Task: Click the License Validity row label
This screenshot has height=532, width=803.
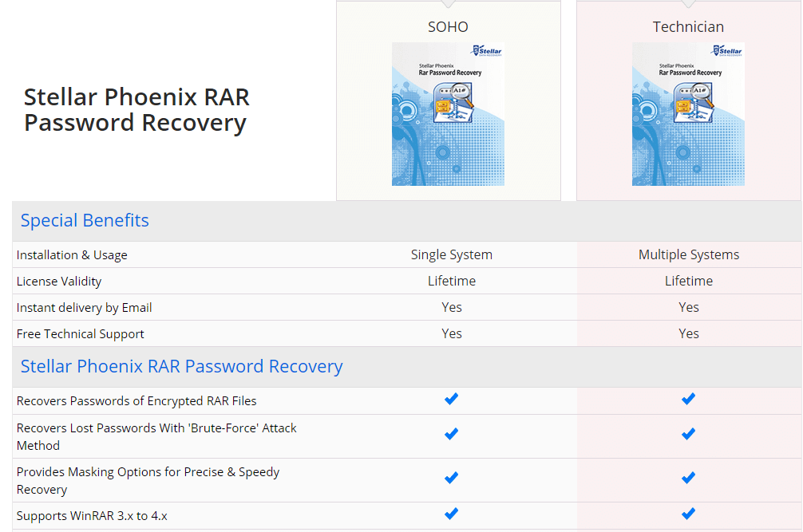Action: tap(59, 282)
